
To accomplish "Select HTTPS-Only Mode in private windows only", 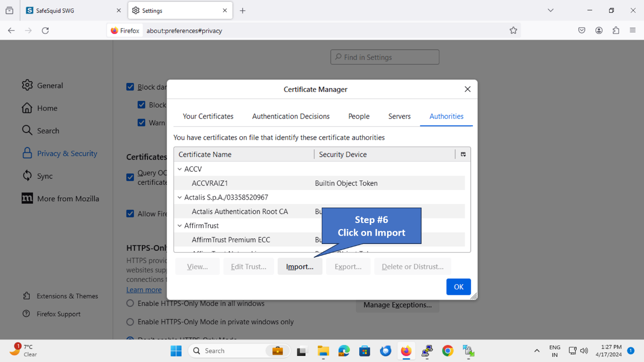I will [x=130, y=322].
